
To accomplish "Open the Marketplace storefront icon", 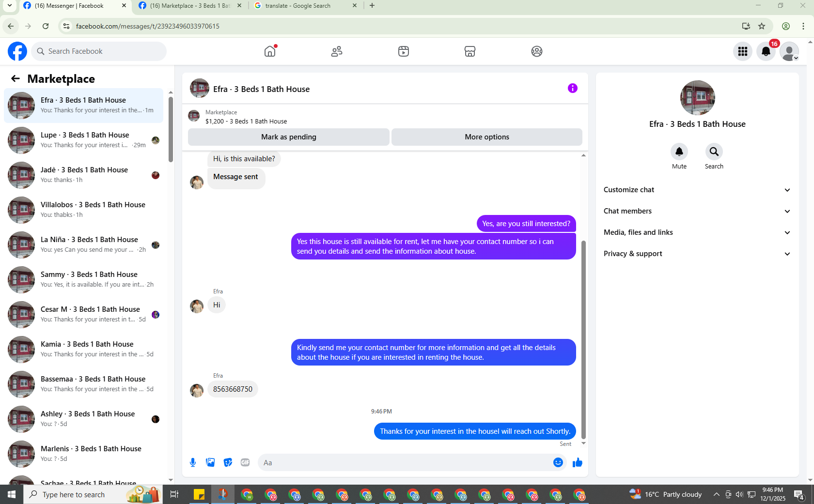I will tap(470, 51).
